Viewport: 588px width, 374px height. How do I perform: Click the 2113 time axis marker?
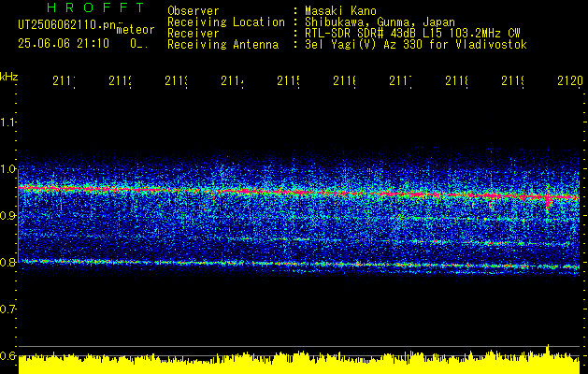tap(176, 80)
